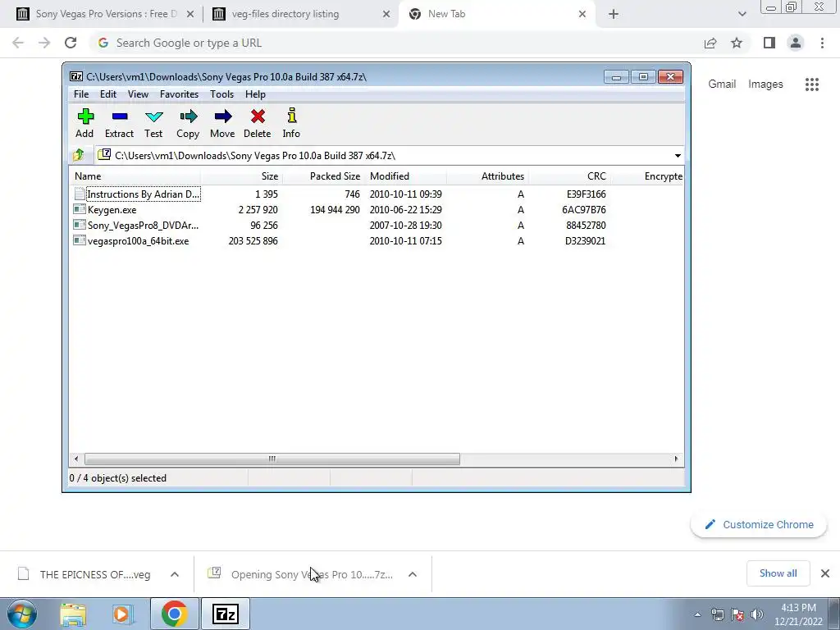
Task: Select the Keygen.exe file icon
Action: (80, 209)
